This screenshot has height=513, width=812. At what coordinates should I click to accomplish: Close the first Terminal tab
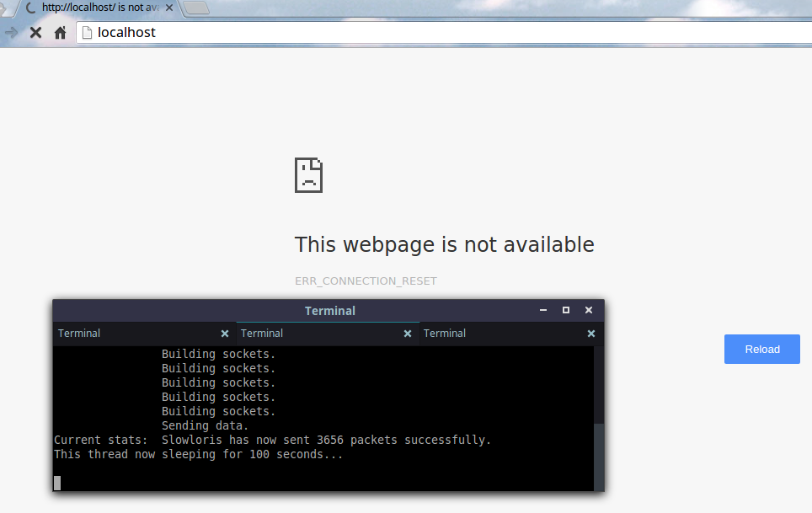225,334
